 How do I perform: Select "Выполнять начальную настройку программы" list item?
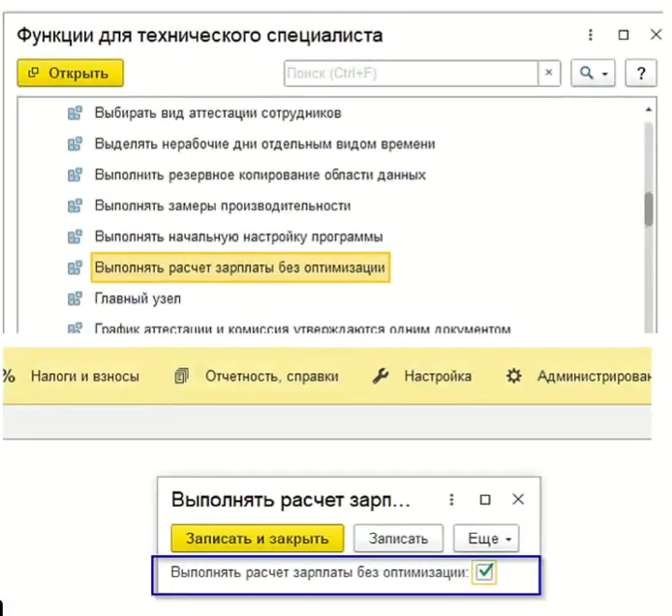coord(239,236)
